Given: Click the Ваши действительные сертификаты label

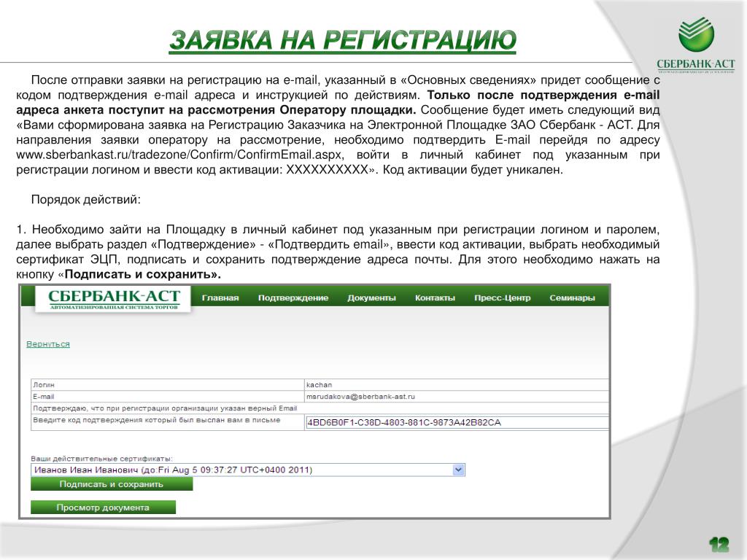Looking at the screenshot, I should (x=102, y=459).
